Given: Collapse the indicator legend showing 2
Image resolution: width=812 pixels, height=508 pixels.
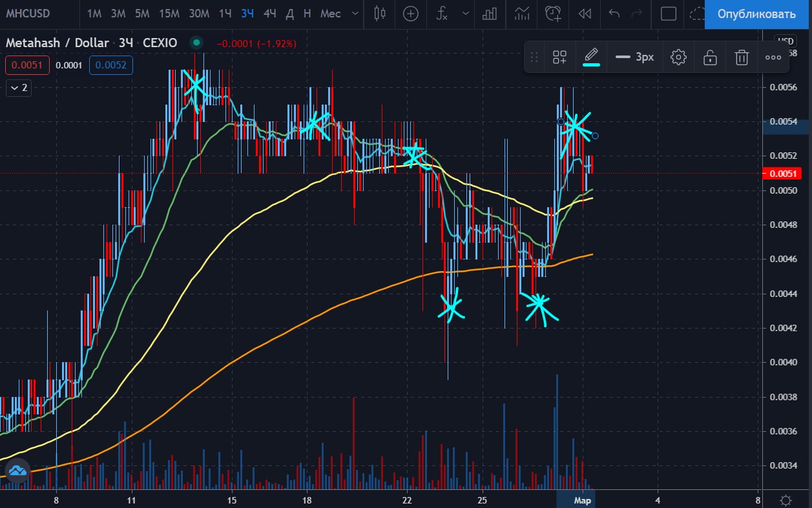Looking at the screenshot, I should (x=17, y=87).
